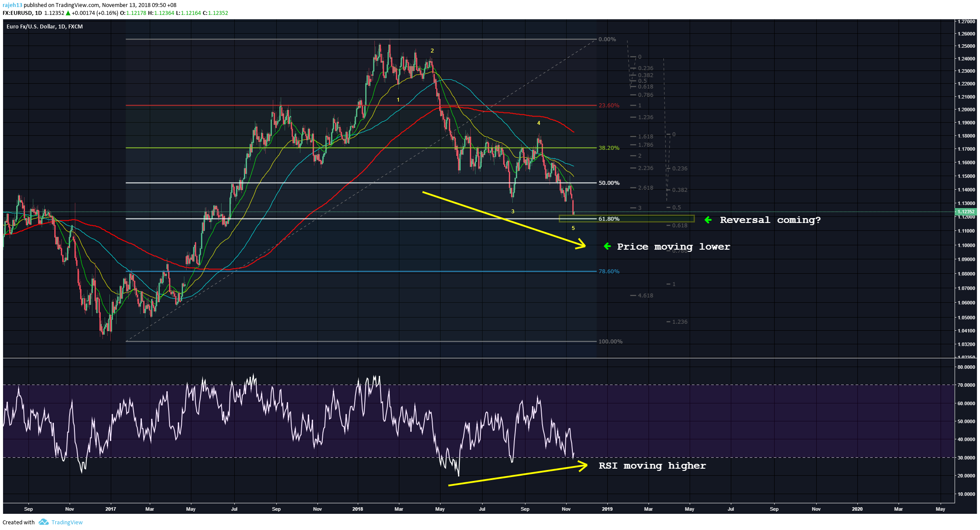980x530 pixels.
Task: Click the open value O:1.12178
Action: [x=133, y=13]
